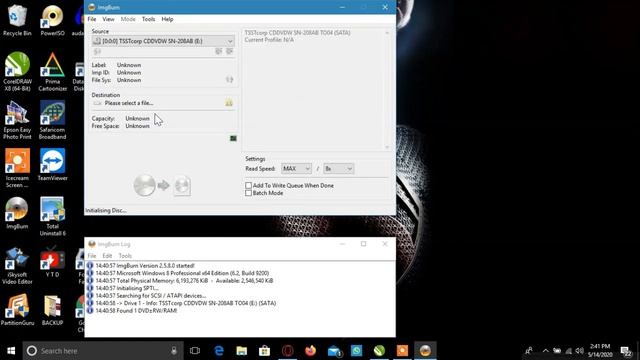This screenshot has height=360, width=640.
Task: Click the green device buffer icon
Action: click(x=233, y=138)
